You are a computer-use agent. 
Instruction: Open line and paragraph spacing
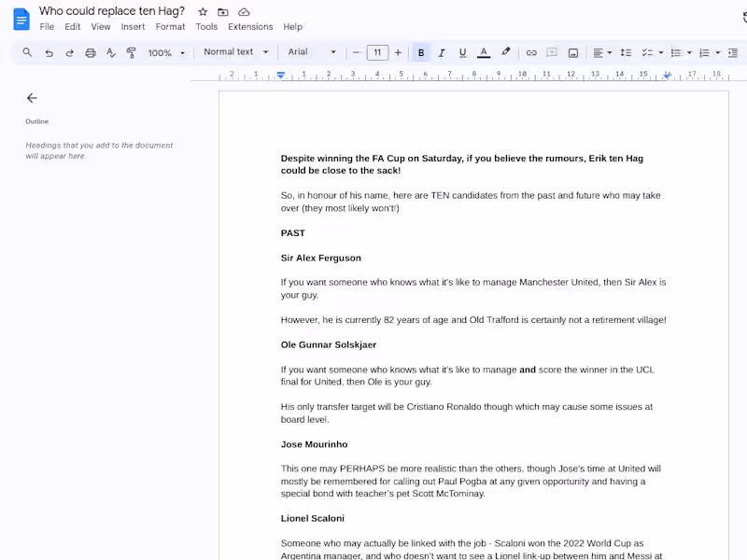click(x=626, y=53)
